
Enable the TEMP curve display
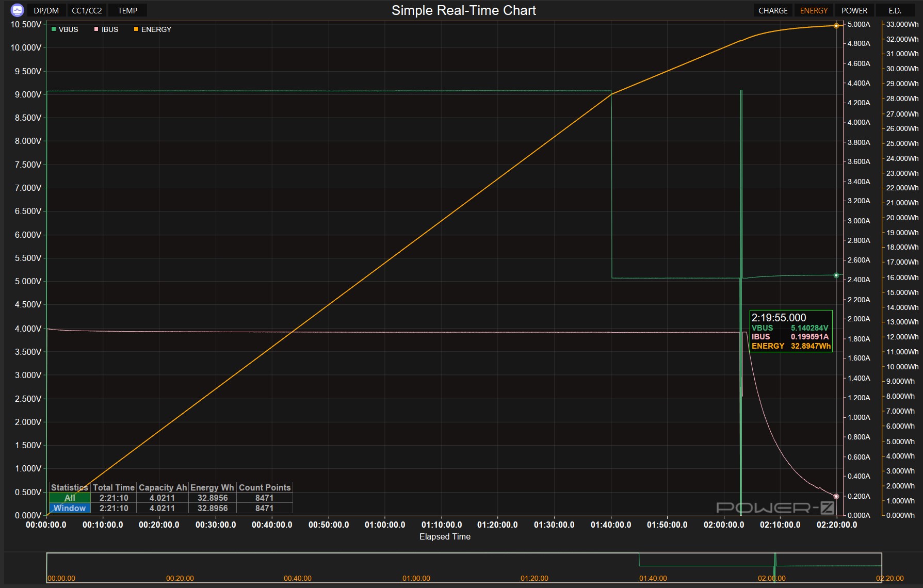[x=127, y=10]
